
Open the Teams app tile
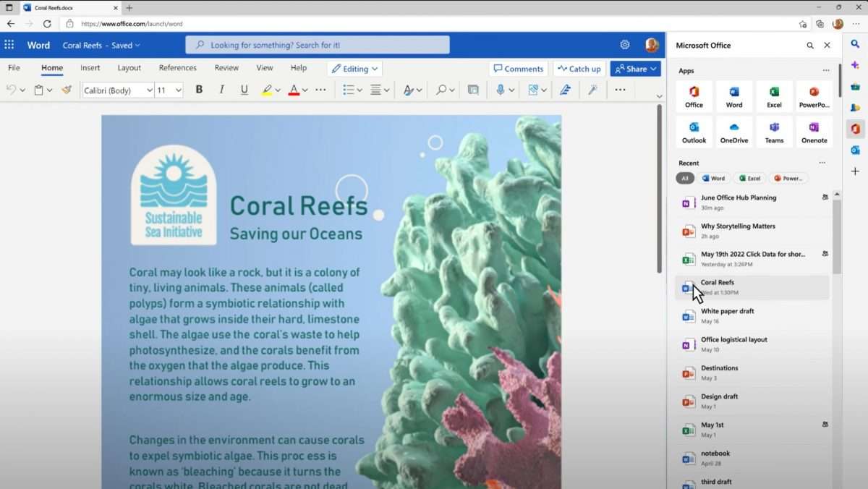pos(774,132)
